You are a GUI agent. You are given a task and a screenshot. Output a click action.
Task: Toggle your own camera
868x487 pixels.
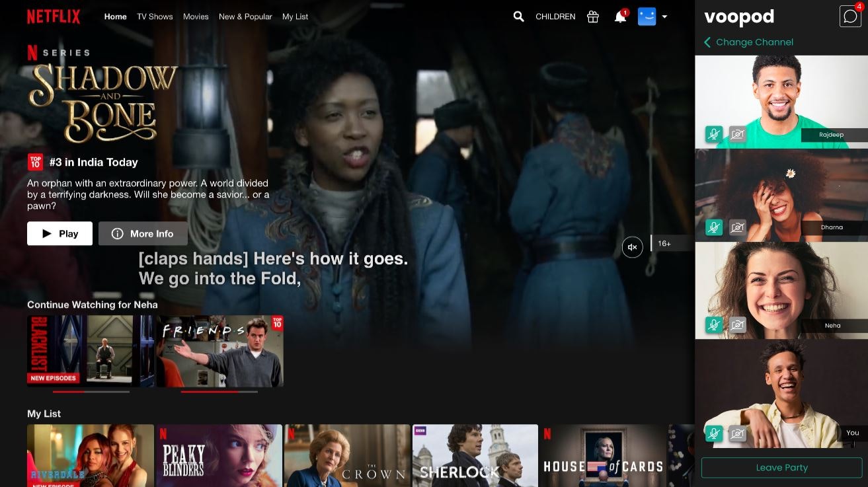pos(738,433)
